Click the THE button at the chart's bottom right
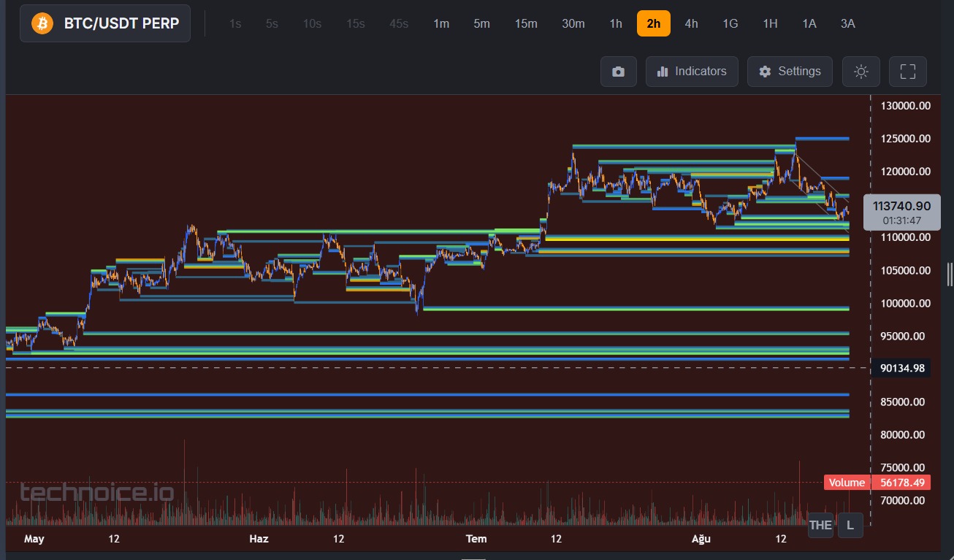Viewport: 954px width, 560px height. tap(820, 525)
